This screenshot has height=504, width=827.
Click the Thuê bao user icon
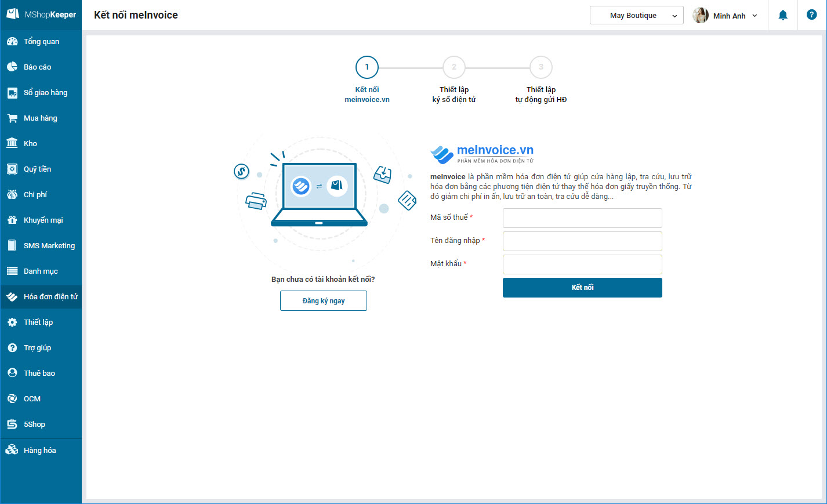pos(12,373)
